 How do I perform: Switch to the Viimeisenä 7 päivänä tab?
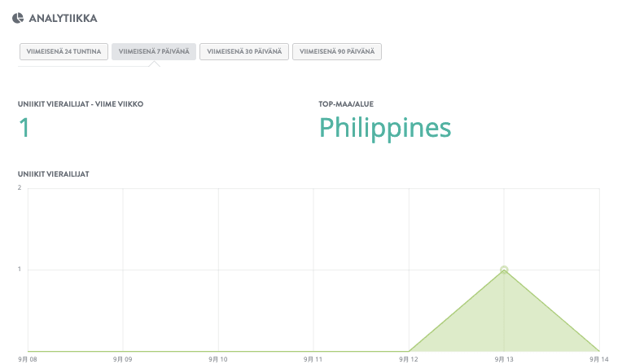pos(154,51)
